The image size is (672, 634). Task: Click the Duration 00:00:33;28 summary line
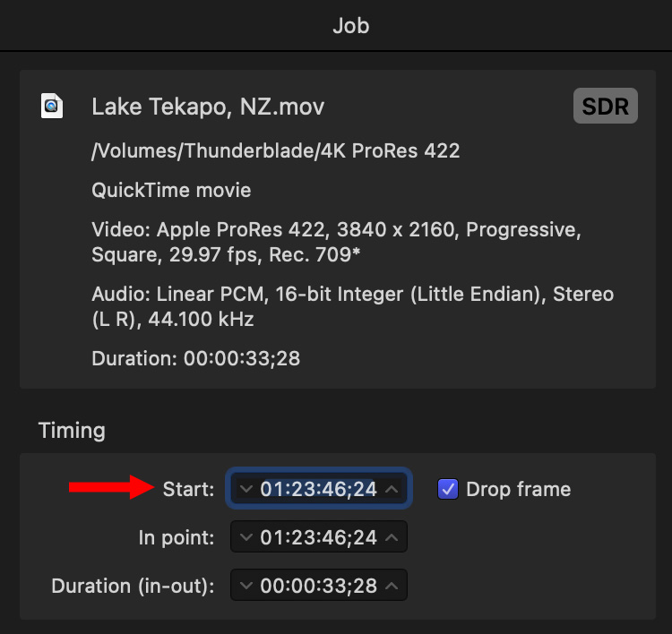(195, 359)
